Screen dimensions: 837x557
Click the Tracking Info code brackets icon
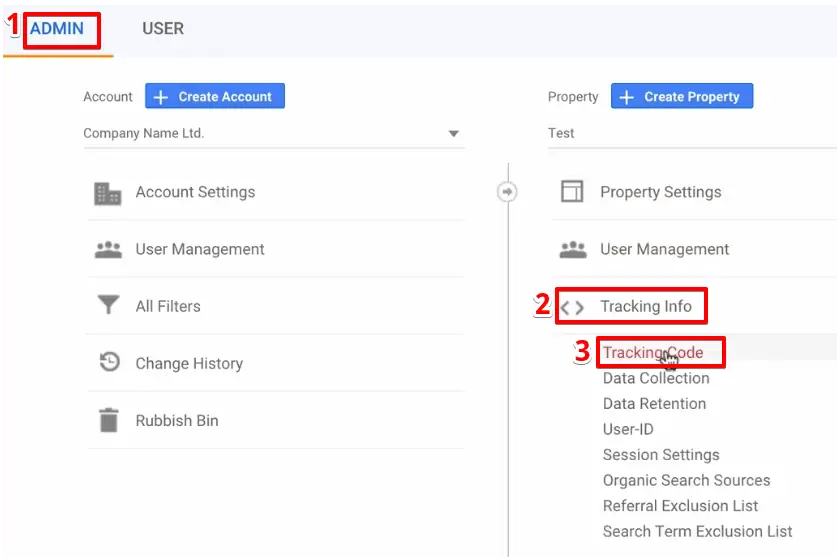[572, 308]
